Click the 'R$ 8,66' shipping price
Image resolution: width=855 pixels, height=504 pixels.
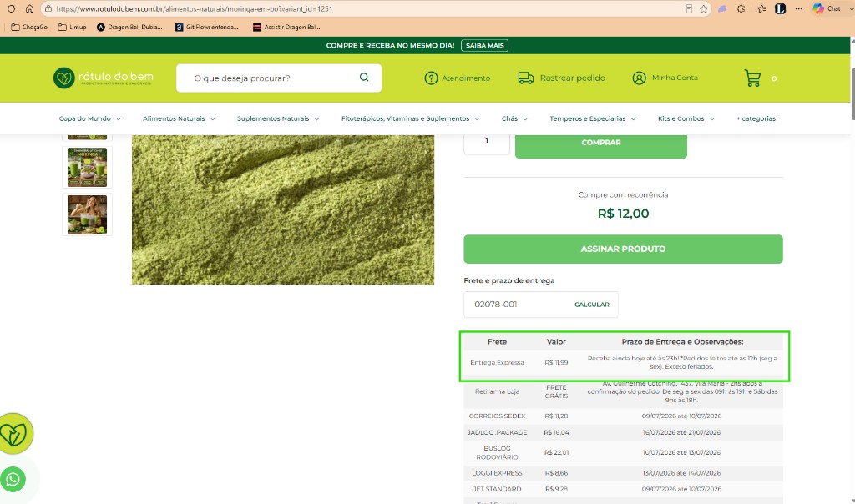tap(556, 473)
